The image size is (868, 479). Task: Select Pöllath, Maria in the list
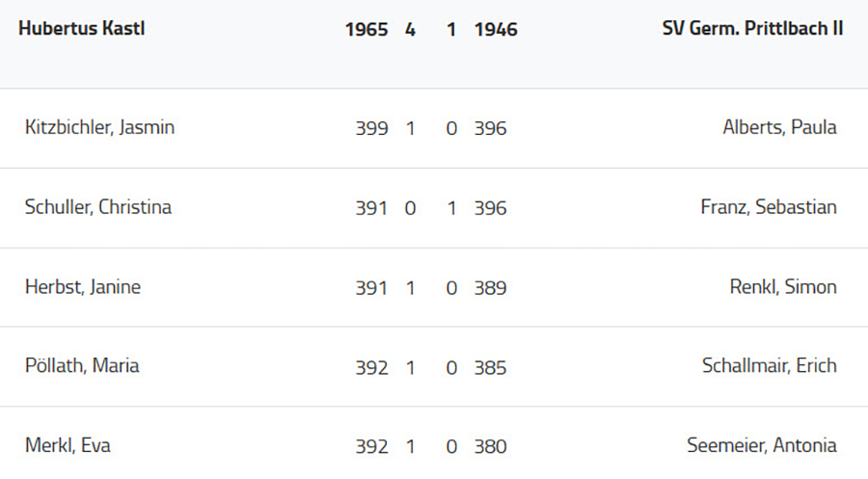tap(82, 366)
